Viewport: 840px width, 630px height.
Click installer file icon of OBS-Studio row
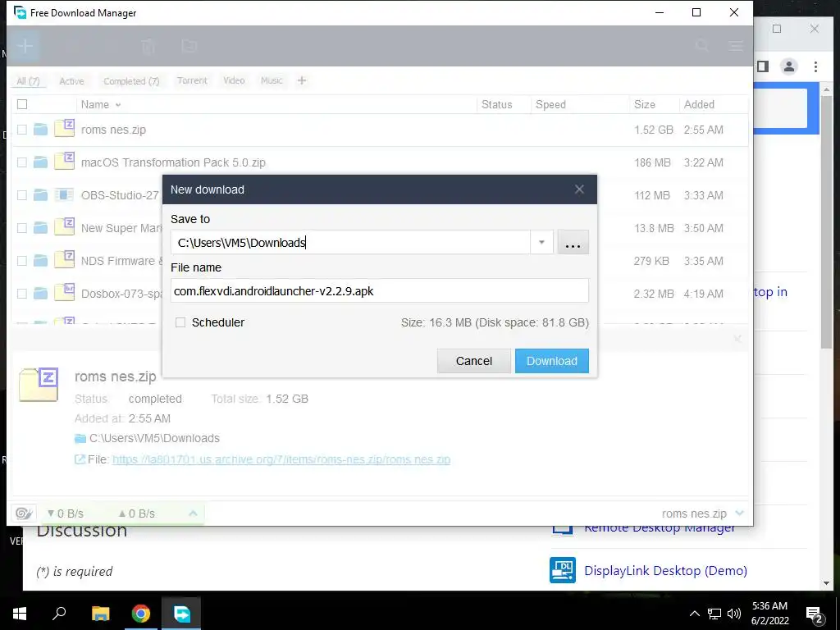point(64,195)
